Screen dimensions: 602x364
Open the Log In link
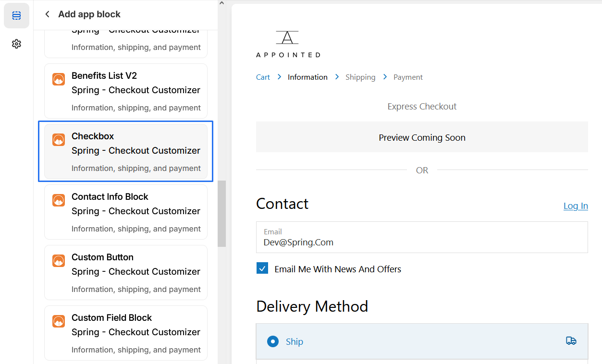coord(575,206)
